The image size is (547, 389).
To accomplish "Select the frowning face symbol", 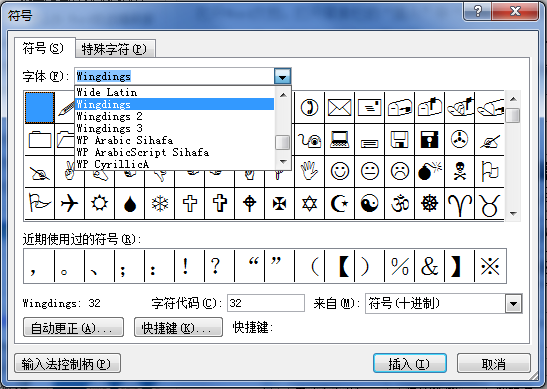I will coord(399,171).
